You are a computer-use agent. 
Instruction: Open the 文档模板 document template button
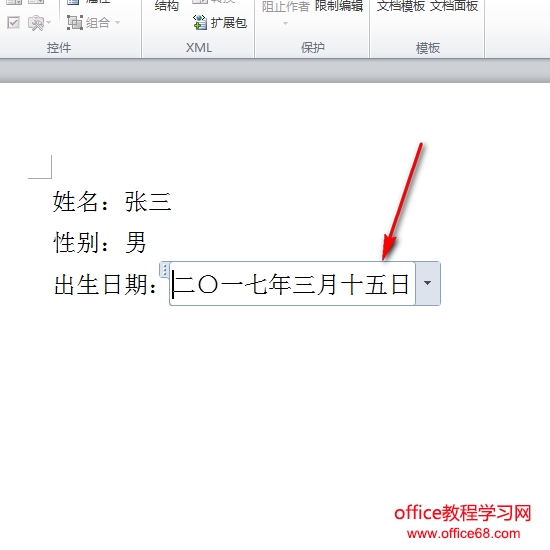[401, 6]
